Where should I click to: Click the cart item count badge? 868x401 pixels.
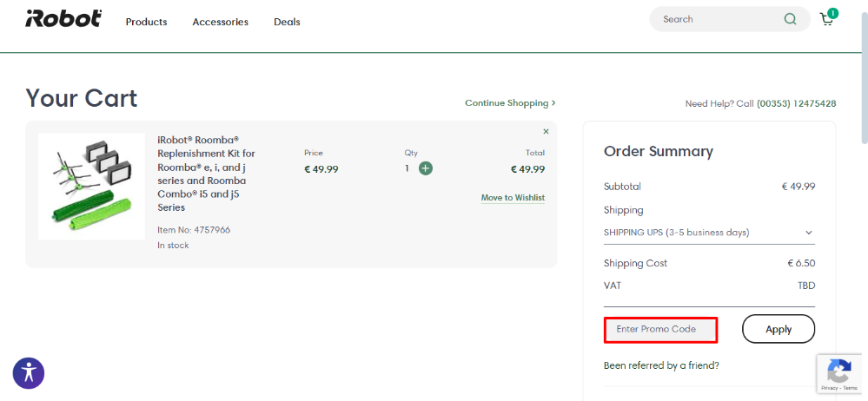[x=832, y=13]
